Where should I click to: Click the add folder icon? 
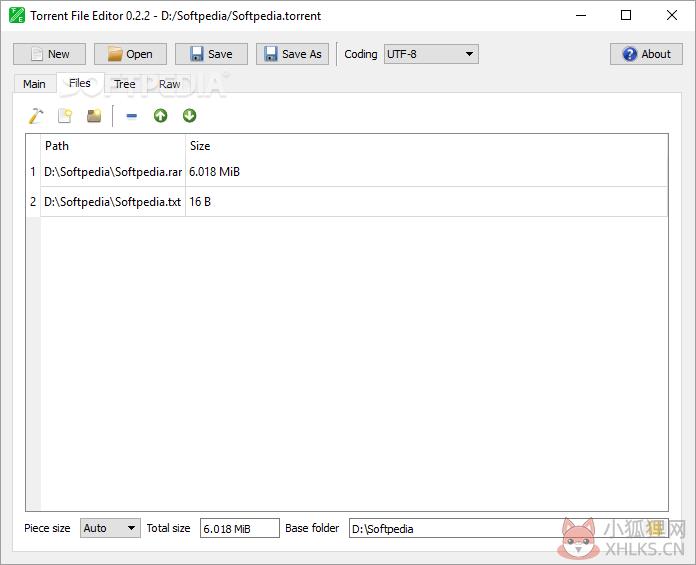94,116
